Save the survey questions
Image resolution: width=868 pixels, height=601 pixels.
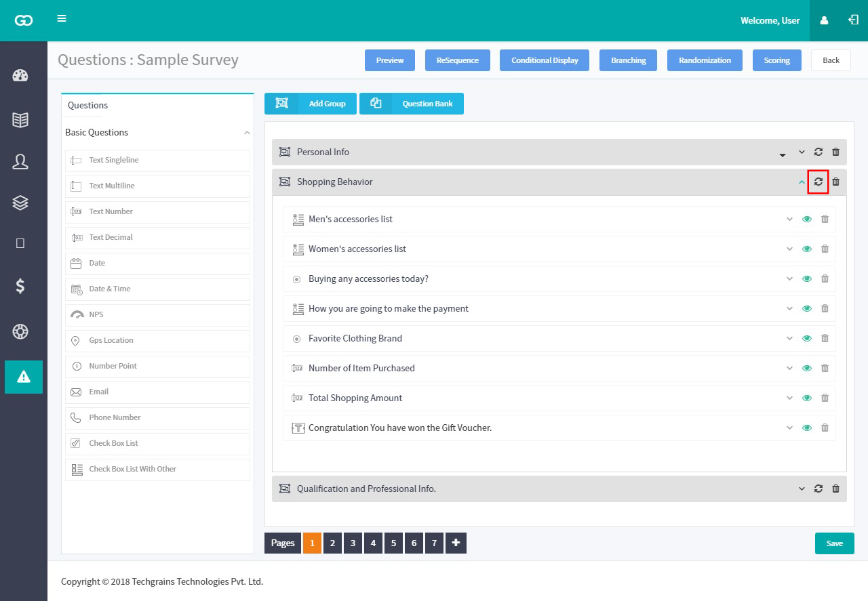click(x=835, y=543)
